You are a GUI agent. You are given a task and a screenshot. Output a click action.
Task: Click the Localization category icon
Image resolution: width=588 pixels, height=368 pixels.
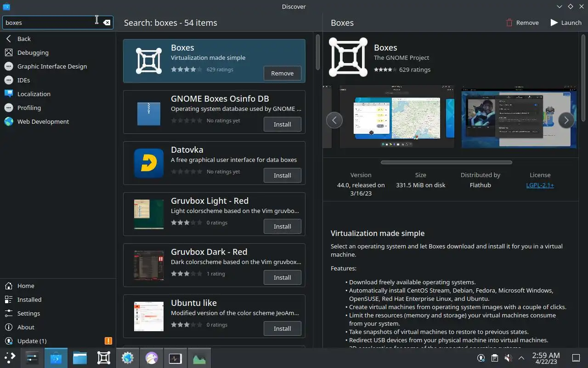click(8, 94)
